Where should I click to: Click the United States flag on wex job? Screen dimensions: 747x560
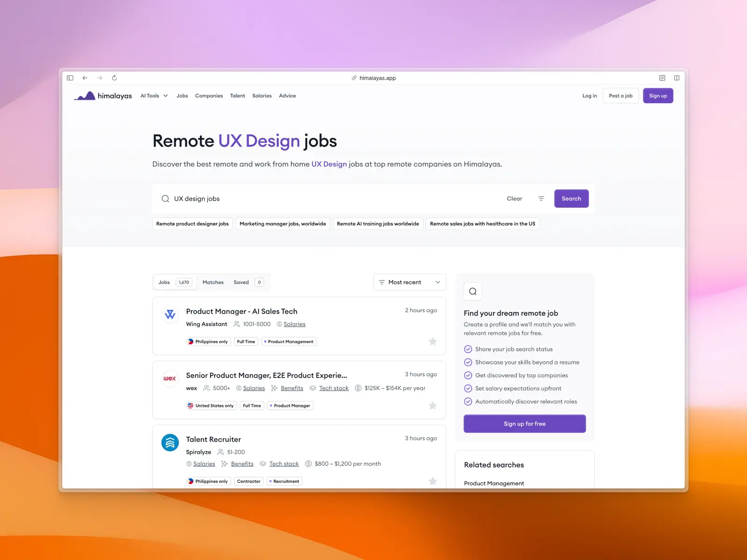[190, 406]
